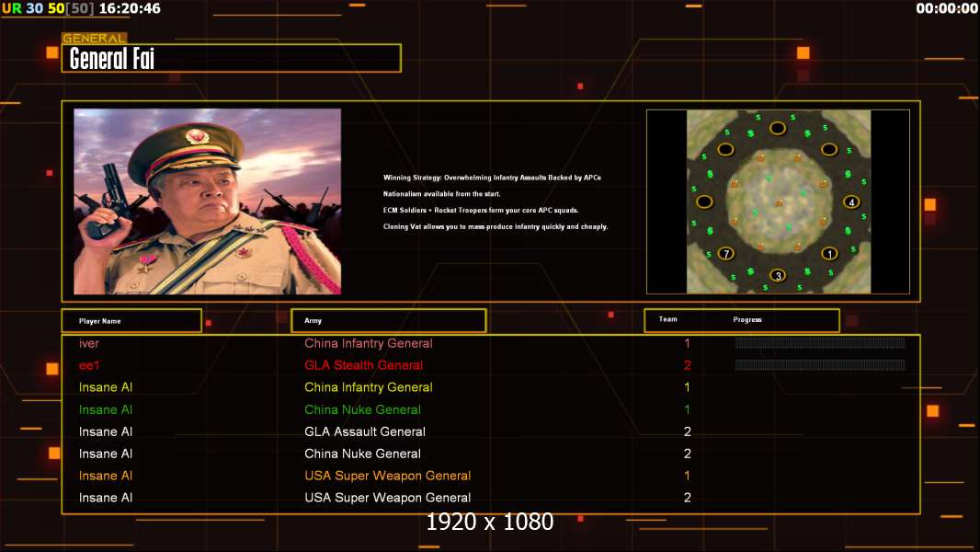Screen dimensions: 980x552
Task: Click the green "Insane AI" player name
Action: click(x=106, y=409)
